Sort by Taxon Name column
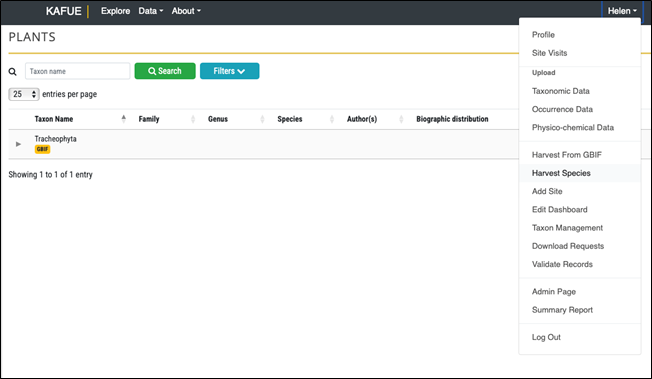This screenshot has height=379, width=652. [80, 119]
